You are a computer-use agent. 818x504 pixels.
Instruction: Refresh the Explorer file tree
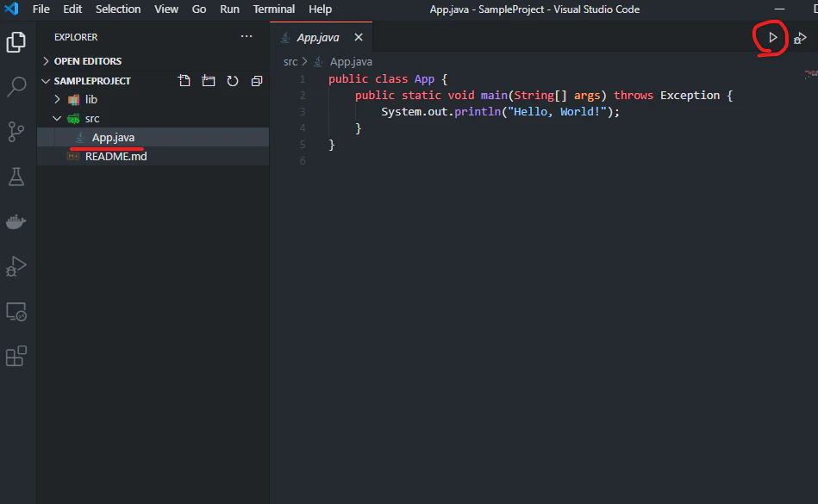[x=232, y=80]
